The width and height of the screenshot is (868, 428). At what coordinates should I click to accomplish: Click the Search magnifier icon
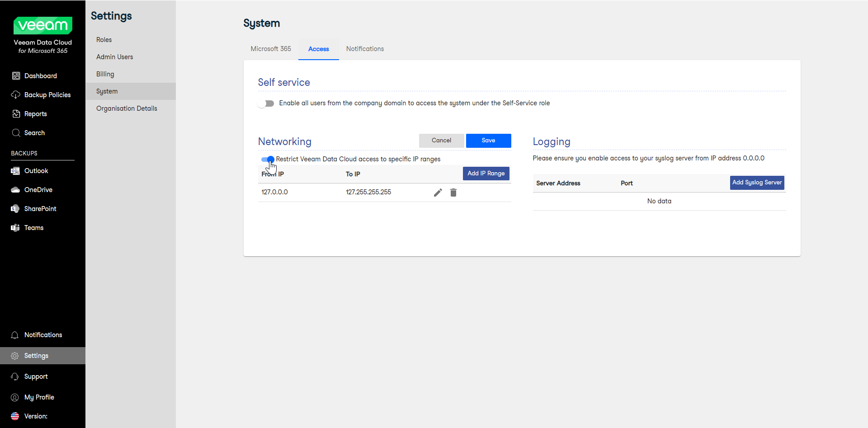point(16,133)
